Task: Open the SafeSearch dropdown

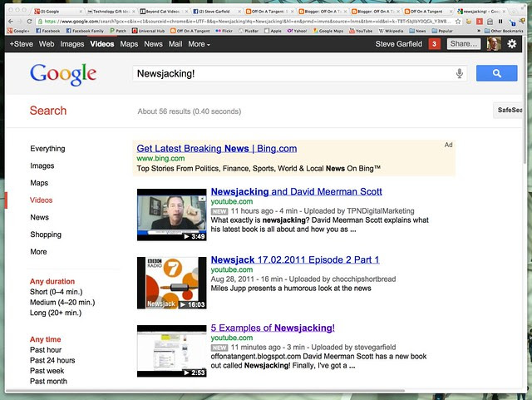Action: [508, 110]
